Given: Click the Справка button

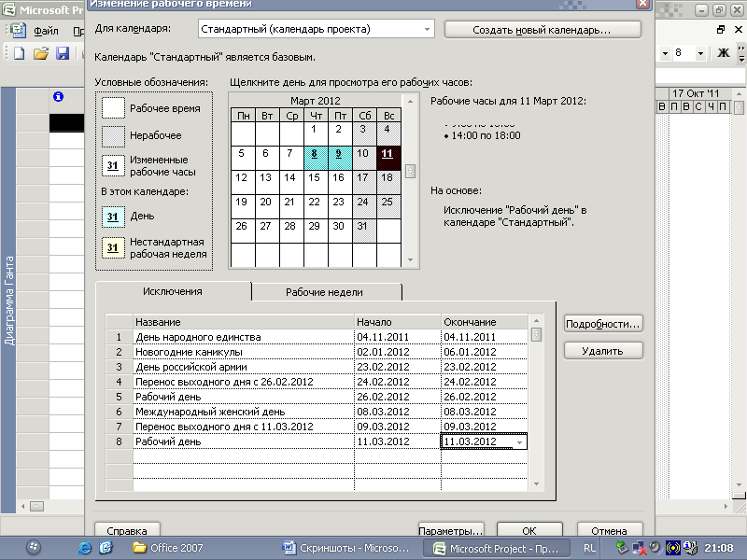Looking at the screenshot, I should click(127, 530).
